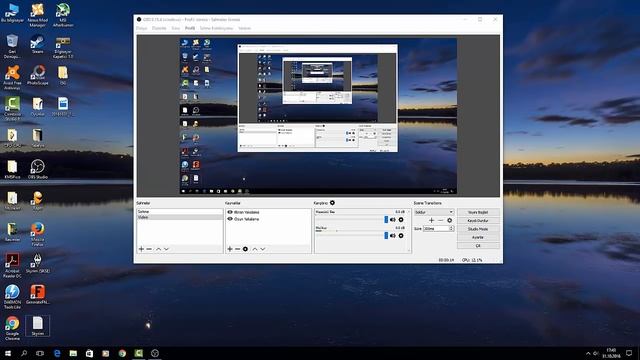Move selected scene down
The height and width of the screenshot is (360, 640).
click(166, 249)
